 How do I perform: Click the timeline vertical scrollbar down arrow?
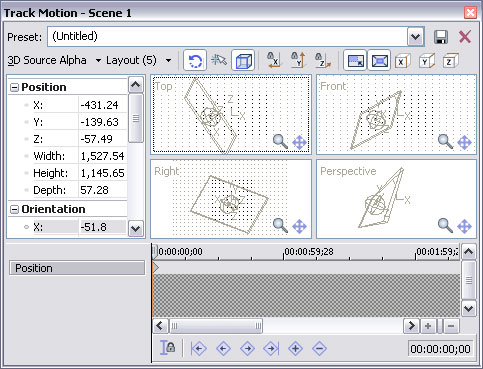pyautogui.click(x=469, y=308)
